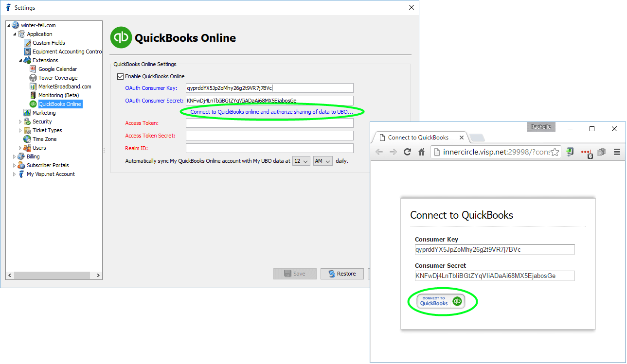The width and height of the screenshot is (627, 364).
Task: Click the Consumer Secret field in browser
Action: pyautogui.click(x=494, y=276)
